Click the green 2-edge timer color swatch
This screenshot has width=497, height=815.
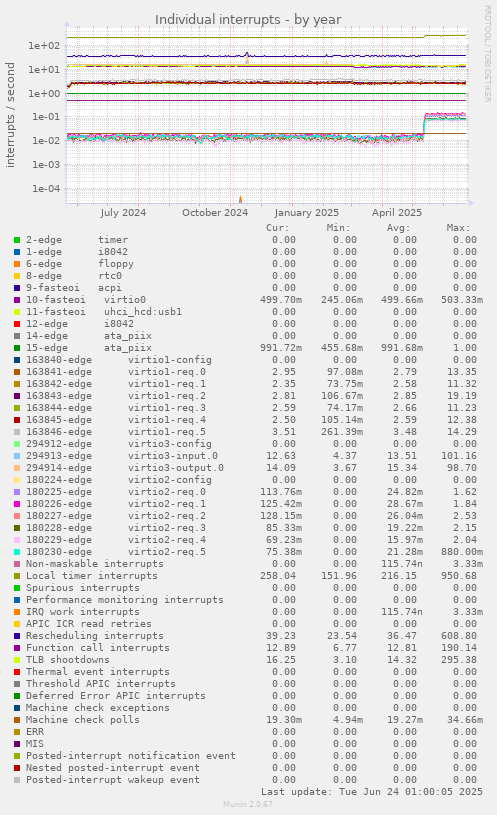[x=17, y=240]
